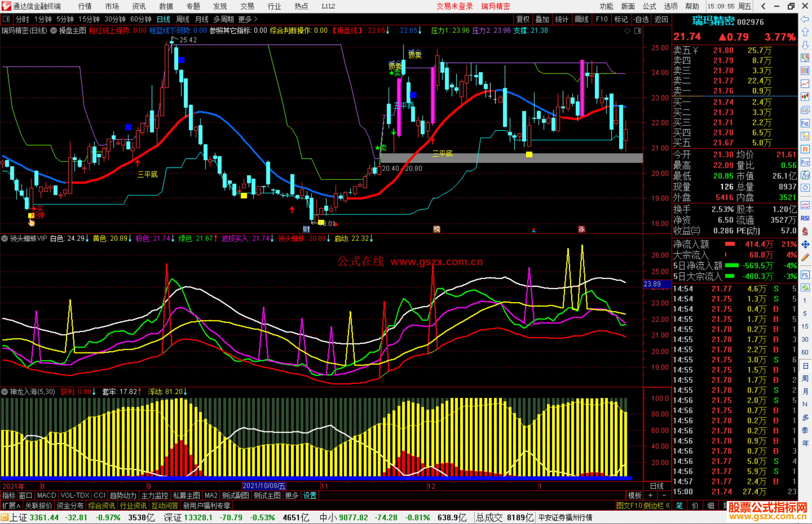The height and width of the screenshot is (524, 812).
Task: Open the 行情 menu
Action: pos(85,6)
